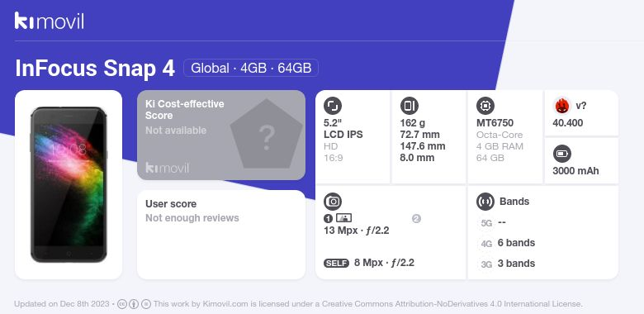Open the InFocus Snap 4 phone image
This screenshot has height=314, width=644.
tap(69, 184)
